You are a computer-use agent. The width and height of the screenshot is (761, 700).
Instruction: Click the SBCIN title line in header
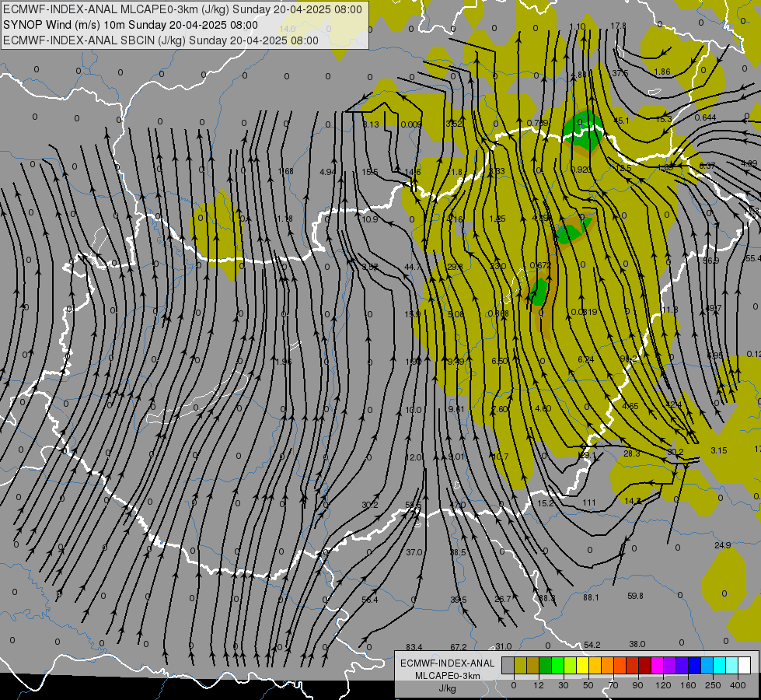pyautogui.click(x=161, y=40)
